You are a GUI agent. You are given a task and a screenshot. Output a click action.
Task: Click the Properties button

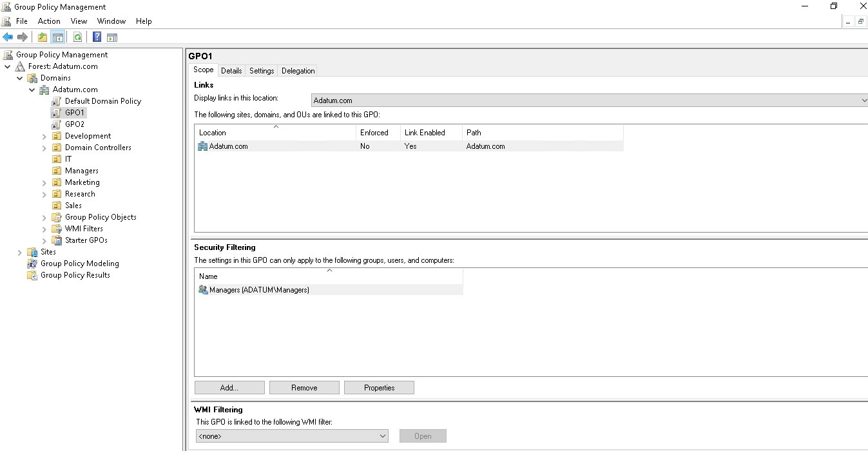pyautogui.click(x=379, y=388)
